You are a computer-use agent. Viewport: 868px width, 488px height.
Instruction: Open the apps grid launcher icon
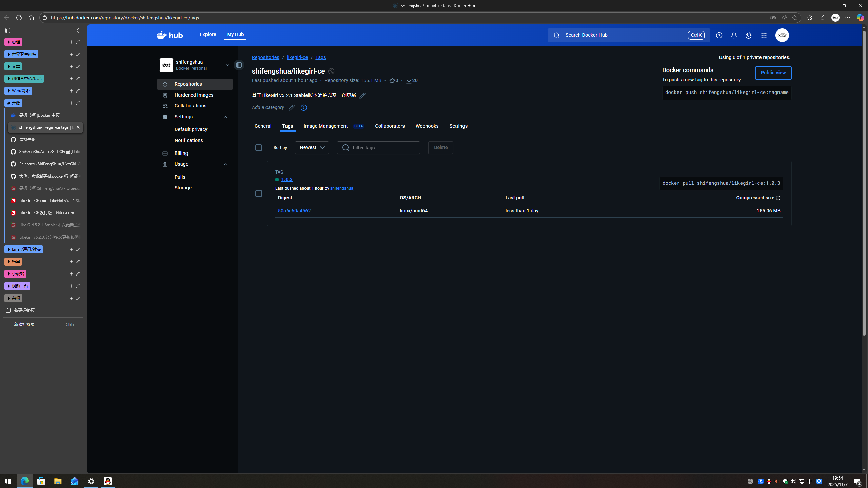coord(764,35)
